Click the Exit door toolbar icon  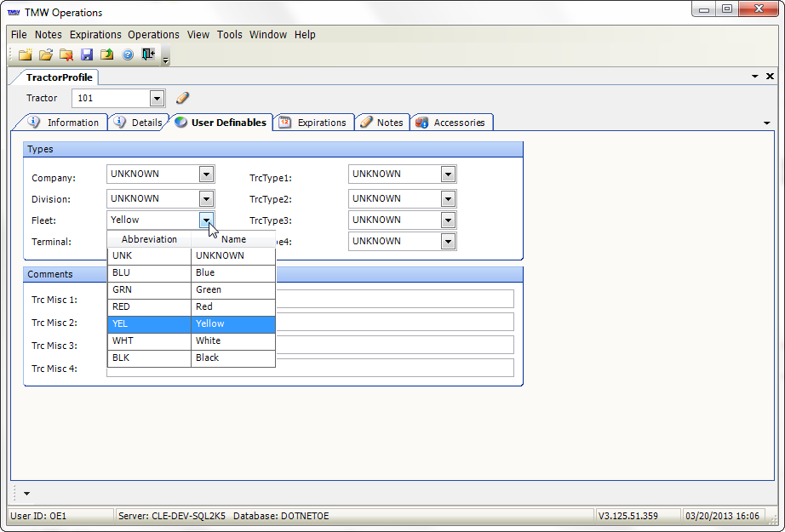tap(148, 54)
